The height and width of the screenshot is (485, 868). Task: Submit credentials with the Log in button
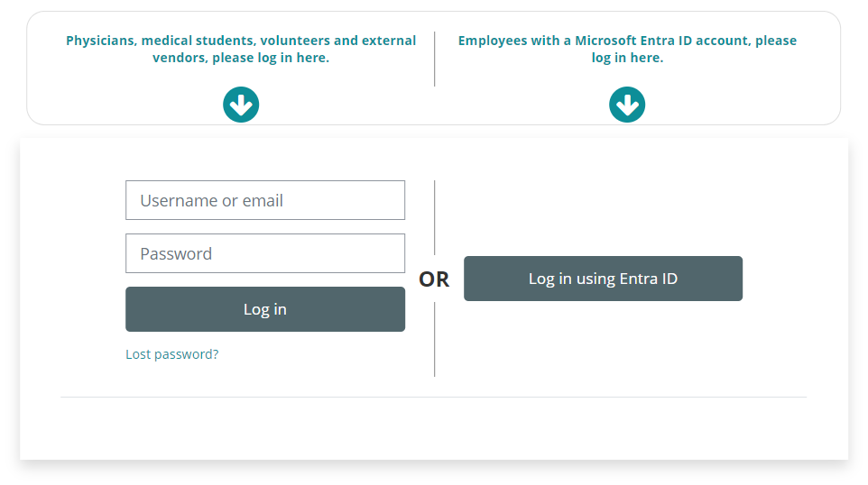[265, 309]
